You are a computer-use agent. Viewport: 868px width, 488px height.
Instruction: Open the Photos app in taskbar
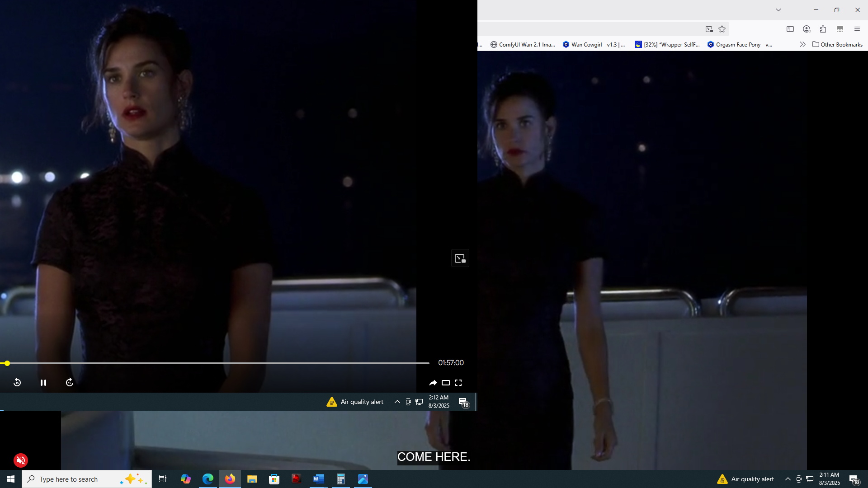(x=363, y=479)
